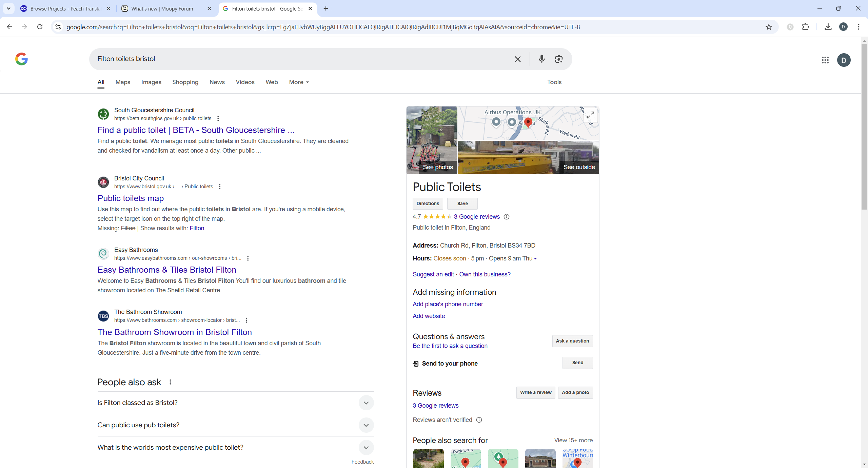Close the Browse Projects - Peach tab
The height and width of the screenshot is (468, 868).
[x=108, y=8]
